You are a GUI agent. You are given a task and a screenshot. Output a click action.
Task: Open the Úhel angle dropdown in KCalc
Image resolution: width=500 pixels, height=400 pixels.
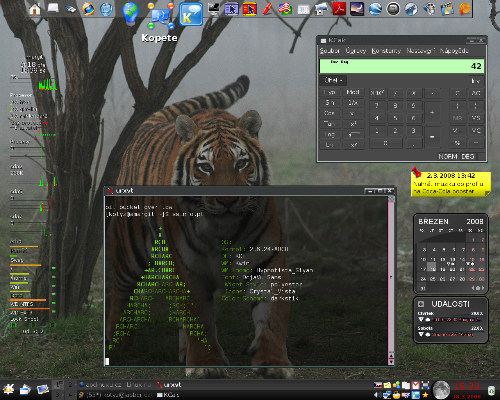click(x=334, y=80)
